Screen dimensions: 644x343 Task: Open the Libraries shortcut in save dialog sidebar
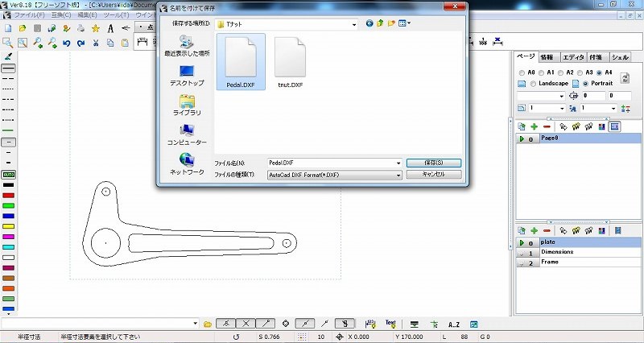point(187,104)
